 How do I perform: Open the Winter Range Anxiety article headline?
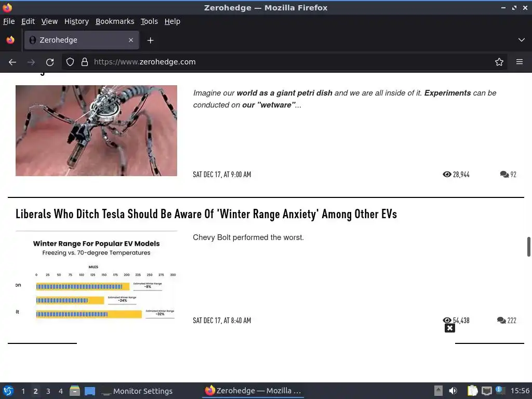coord(206,214)
